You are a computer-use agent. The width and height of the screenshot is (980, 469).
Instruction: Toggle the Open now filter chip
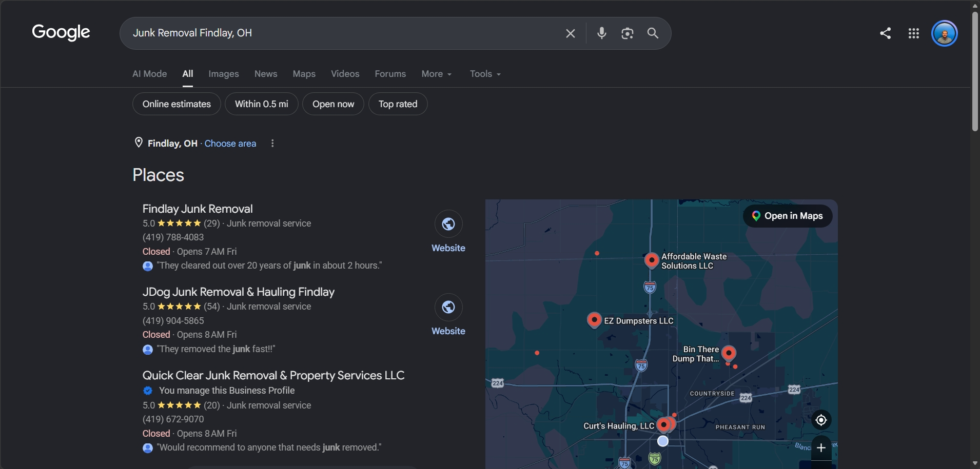[x=334, y=104]
